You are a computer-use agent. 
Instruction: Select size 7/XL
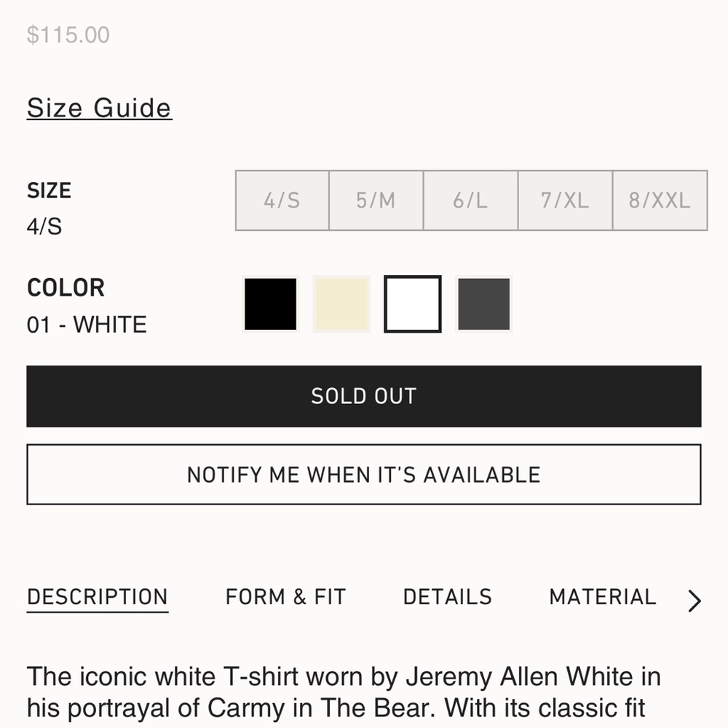[565, 201]
